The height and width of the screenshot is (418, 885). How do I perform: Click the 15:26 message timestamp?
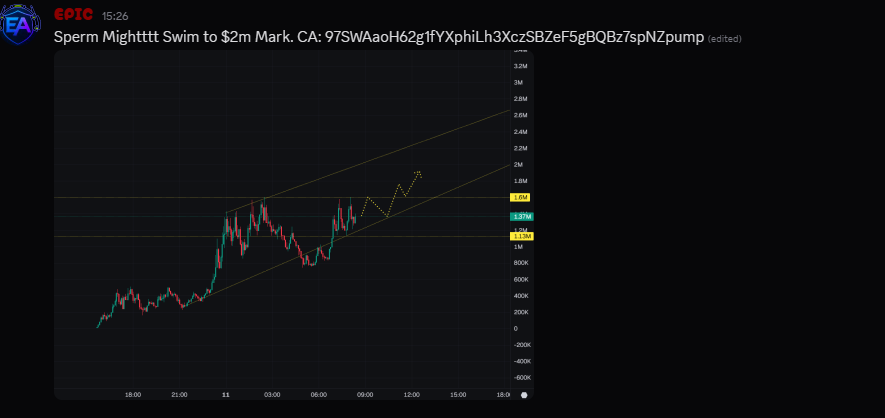pos(115,16)
